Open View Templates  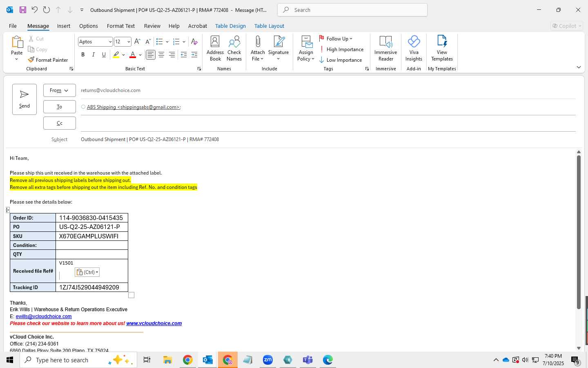coord(442,48)
